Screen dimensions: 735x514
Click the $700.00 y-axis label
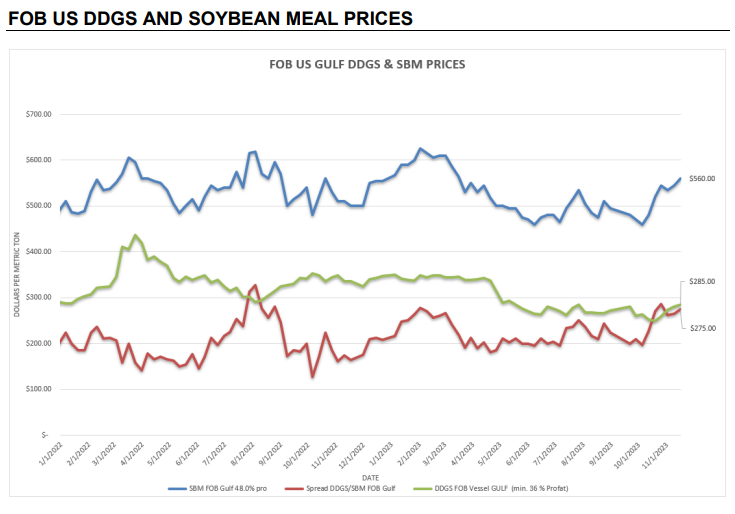coord(38,114)
